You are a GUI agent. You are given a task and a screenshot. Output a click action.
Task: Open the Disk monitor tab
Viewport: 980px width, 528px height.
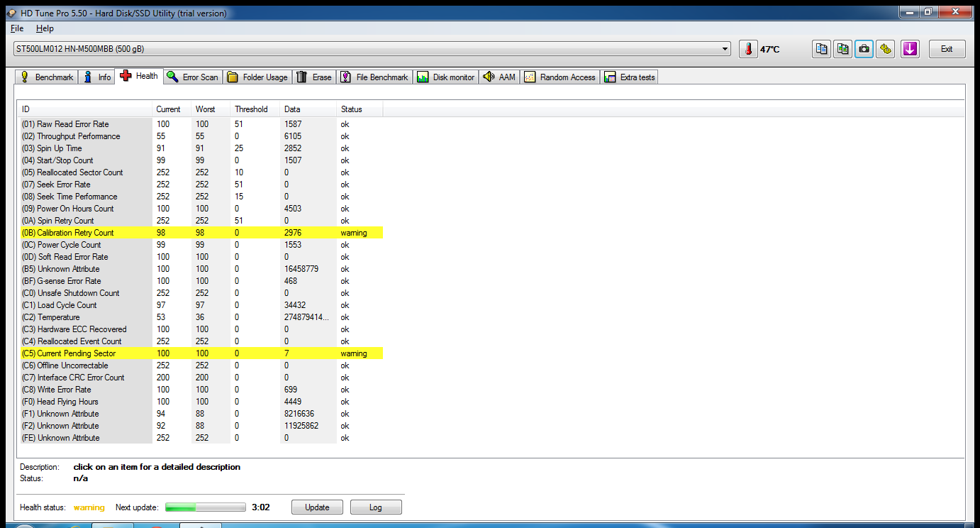click(446, 77)
